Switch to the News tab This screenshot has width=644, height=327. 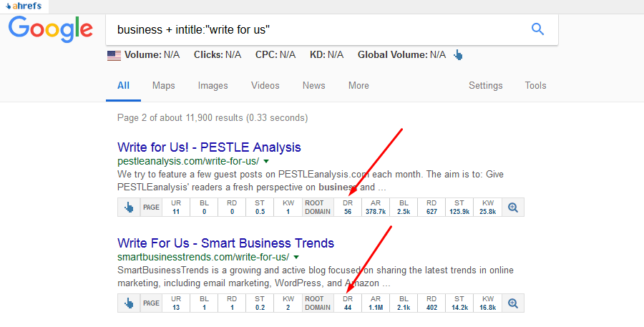314,85
